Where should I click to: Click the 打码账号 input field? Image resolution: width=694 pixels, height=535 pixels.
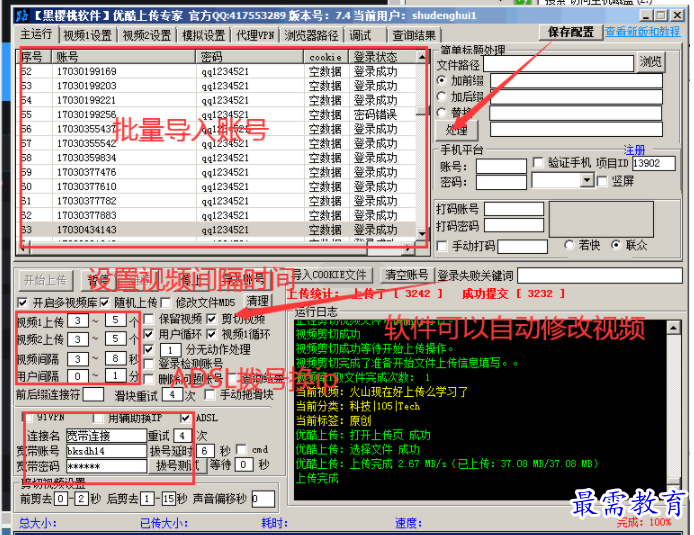[514, 209]
